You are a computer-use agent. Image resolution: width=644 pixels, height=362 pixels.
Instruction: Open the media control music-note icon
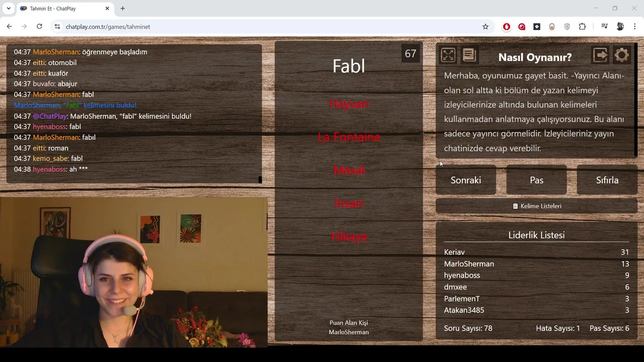[x=605, y=27]
